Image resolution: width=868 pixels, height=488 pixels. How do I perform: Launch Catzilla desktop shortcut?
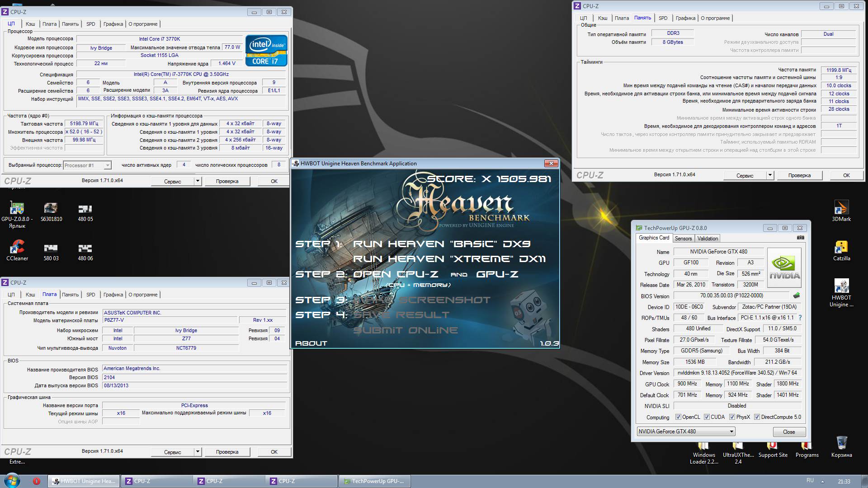[841, 251]
